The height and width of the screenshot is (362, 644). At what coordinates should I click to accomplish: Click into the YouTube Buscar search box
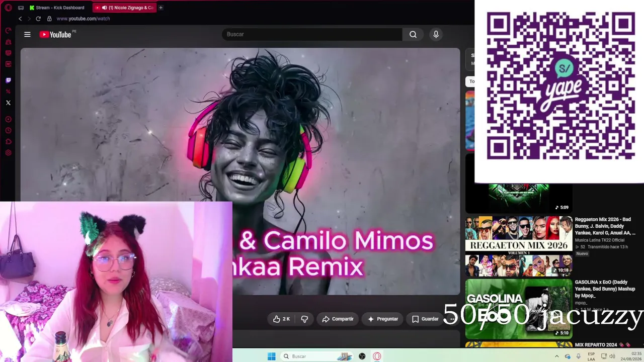tap(312, 34)
